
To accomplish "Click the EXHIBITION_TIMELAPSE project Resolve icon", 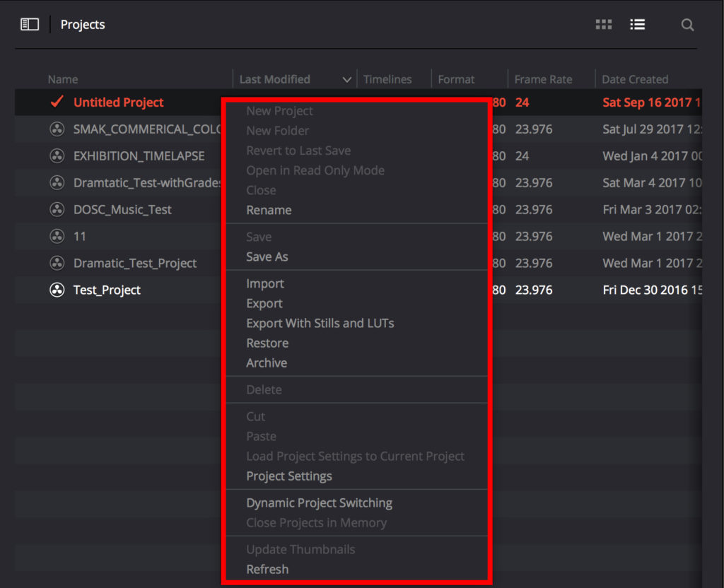I will tap(57, 155).
